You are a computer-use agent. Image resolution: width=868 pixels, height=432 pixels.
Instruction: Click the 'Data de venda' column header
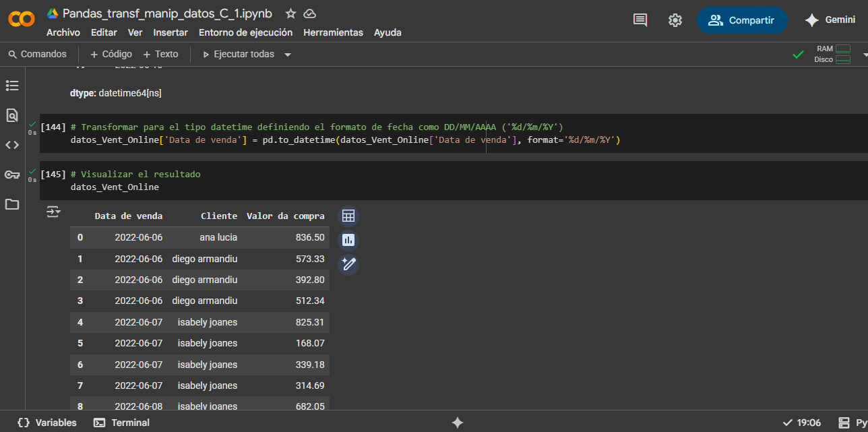(129, 216)
